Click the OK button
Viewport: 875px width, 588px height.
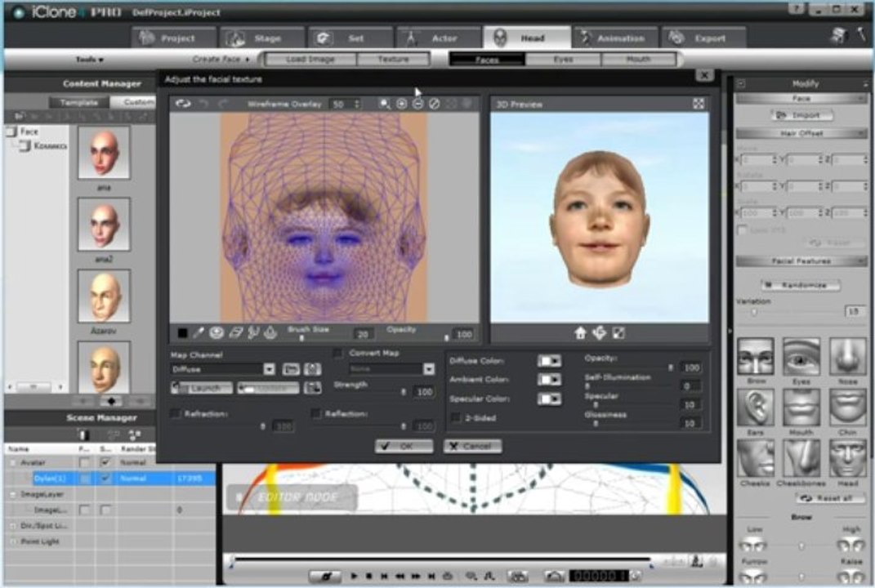pyautogui.click(x=404, y=446)
